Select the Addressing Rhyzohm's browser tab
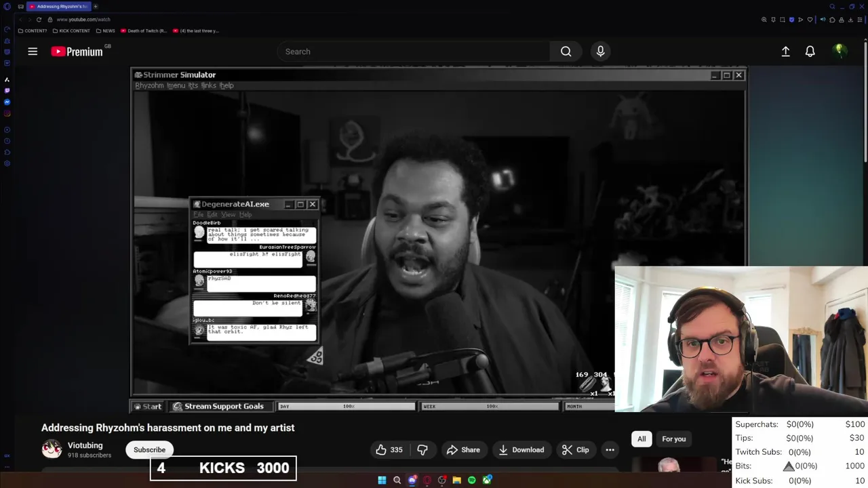The height and width of the screenshot is (488, 868). (x=58, y=6)
